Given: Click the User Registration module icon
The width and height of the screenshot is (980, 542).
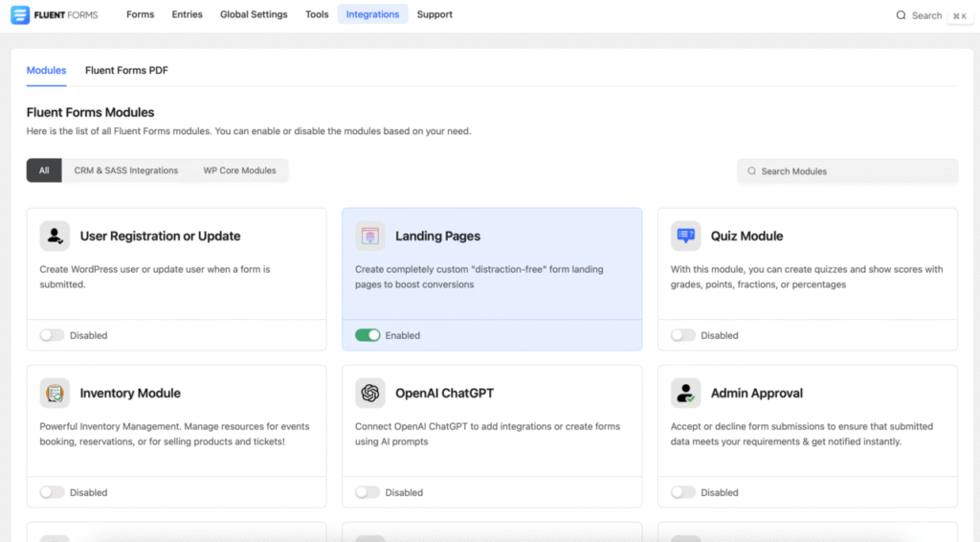Looking at the screenshot, I should click(x=55, y=236).
